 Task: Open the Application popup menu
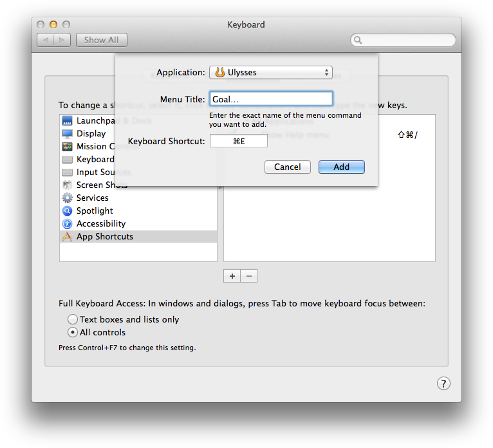[x=271, y=72]
